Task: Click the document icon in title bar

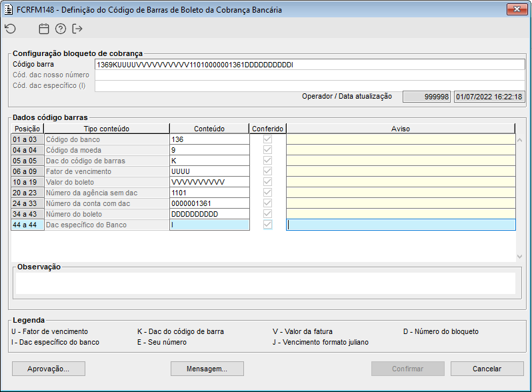Action: (x=9, y=10)
